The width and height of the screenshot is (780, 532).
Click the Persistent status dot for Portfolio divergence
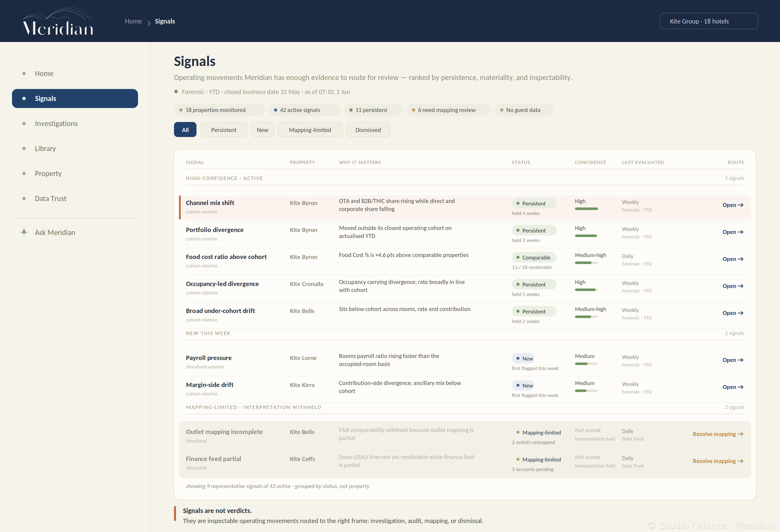pyautogui.click(x=518, y=230)
